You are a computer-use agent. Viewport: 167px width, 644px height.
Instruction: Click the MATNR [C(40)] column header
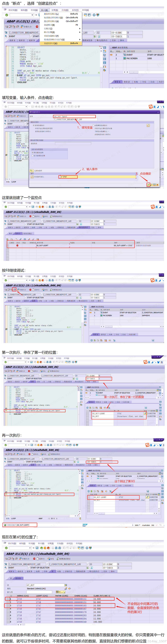[64, 595]
